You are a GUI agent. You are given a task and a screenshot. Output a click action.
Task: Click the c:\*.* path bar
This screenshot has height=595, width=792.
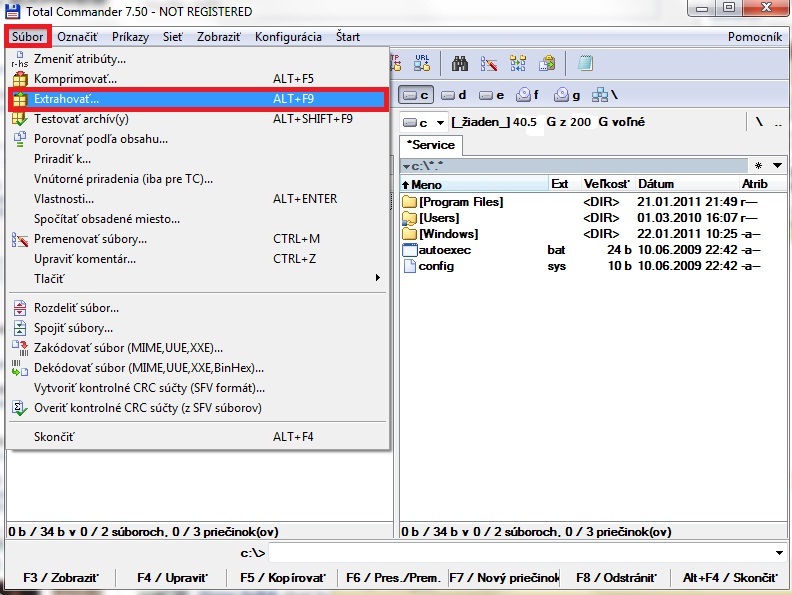pyautogui.click(x=574, y=166)
